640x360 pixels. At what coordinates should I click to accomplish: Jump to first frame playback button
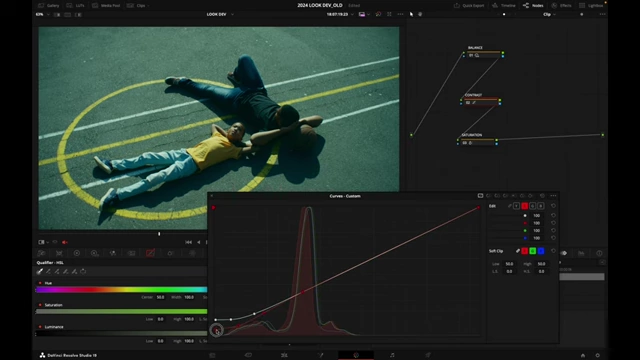(188, 242)
